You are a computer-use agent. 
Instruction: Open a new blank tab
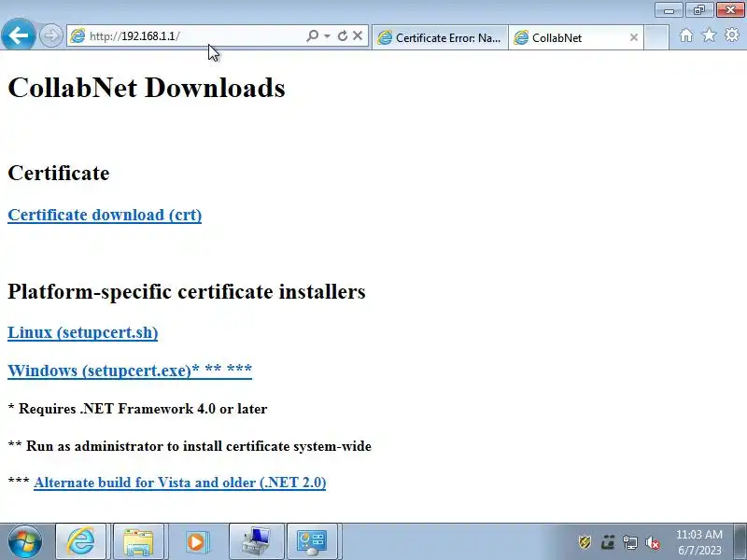point(656,37)
